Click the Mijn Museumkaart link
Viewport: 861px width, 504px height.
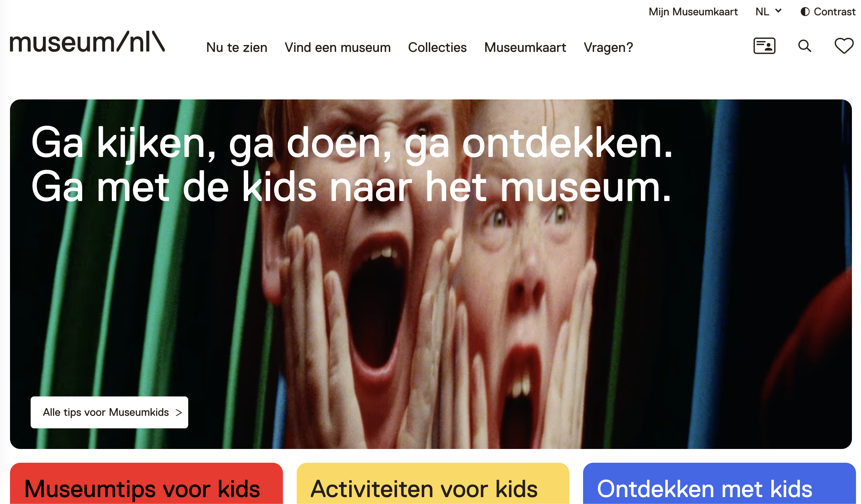click(x=693, y=12)
